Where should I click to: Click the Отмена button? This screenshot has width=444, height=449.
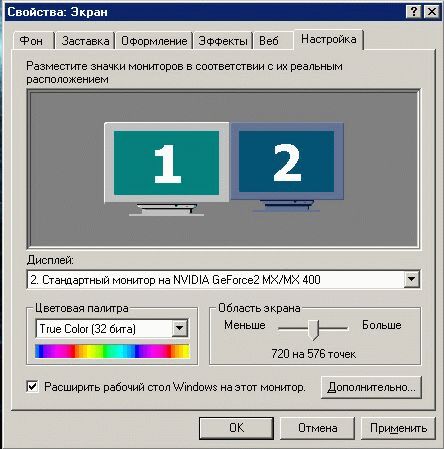[x=317, y=428]
